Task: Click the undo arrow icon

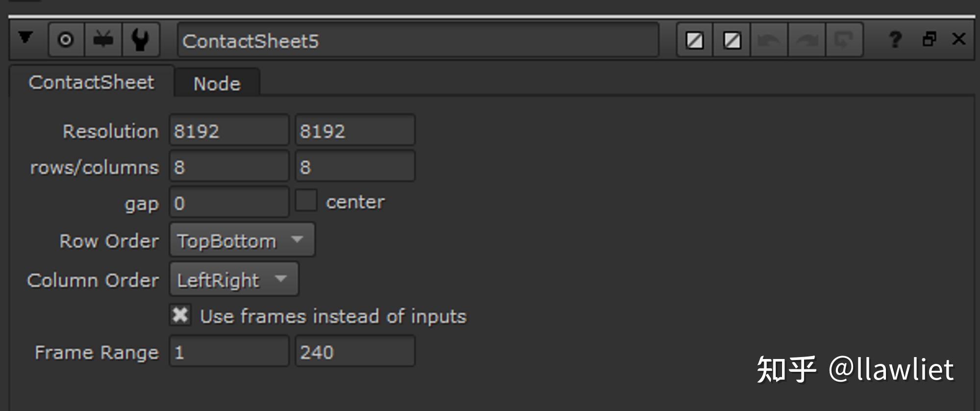Action: tap(769, 40)
